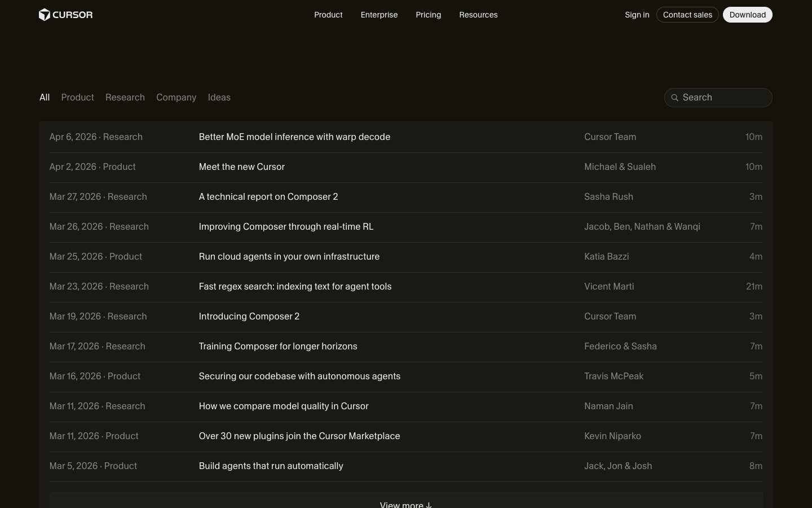The height and width of the screenshot is (508, 812).
Task: Open 'Meet the new Cursor' post
Action: pos(241,167)
